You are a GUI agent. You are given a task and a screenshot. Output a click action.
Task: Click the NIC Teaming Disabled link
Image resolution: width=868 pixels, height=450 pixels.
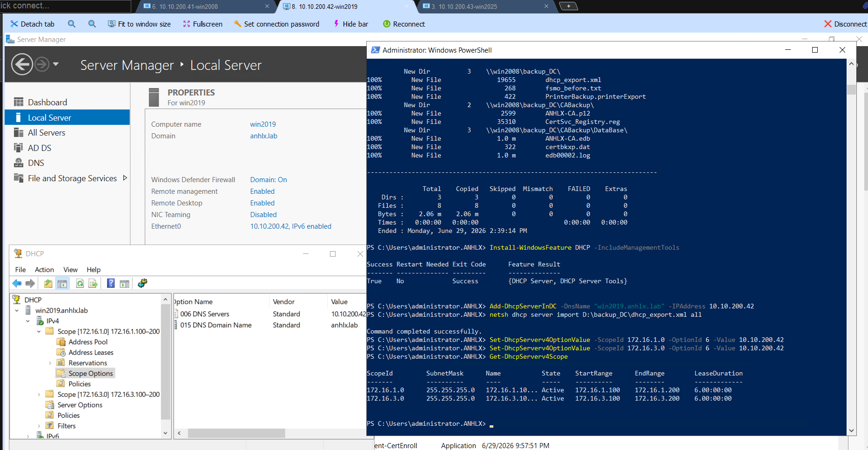(x=263, y=215)
